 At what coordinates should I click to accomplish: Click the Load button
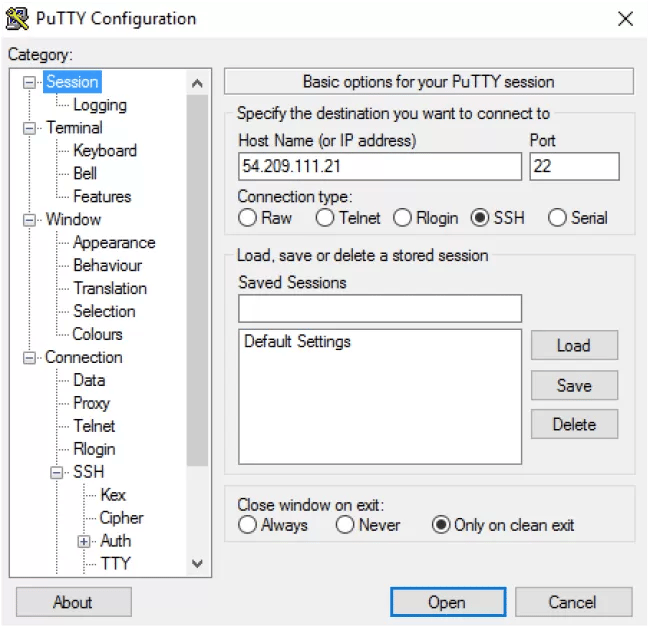click(575, 345)
